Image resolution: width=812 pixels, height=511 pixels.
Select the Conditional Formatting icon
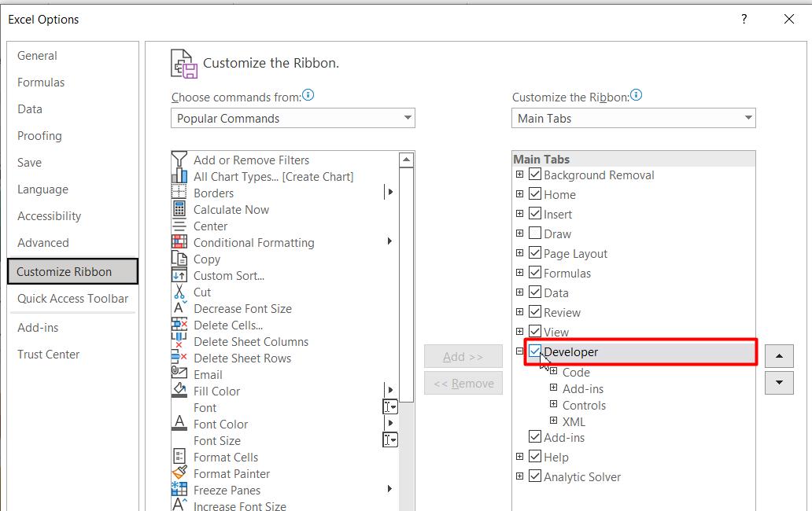coord(179,242)
